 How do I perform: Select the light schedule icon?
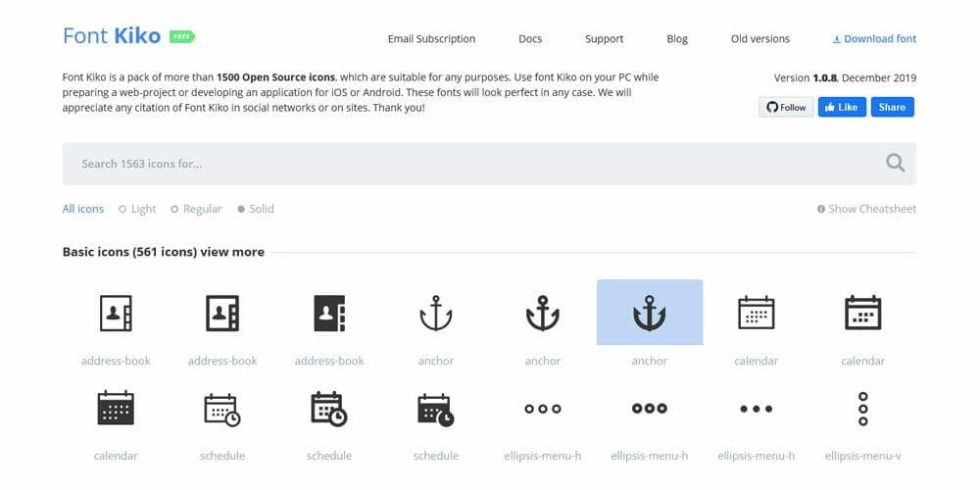[222, 410]
